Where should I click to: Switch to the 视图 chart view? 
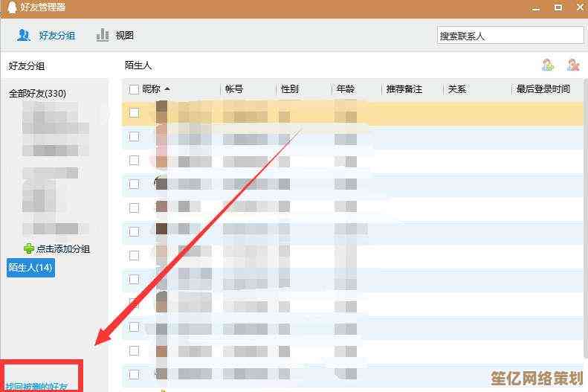click(103, 35)
